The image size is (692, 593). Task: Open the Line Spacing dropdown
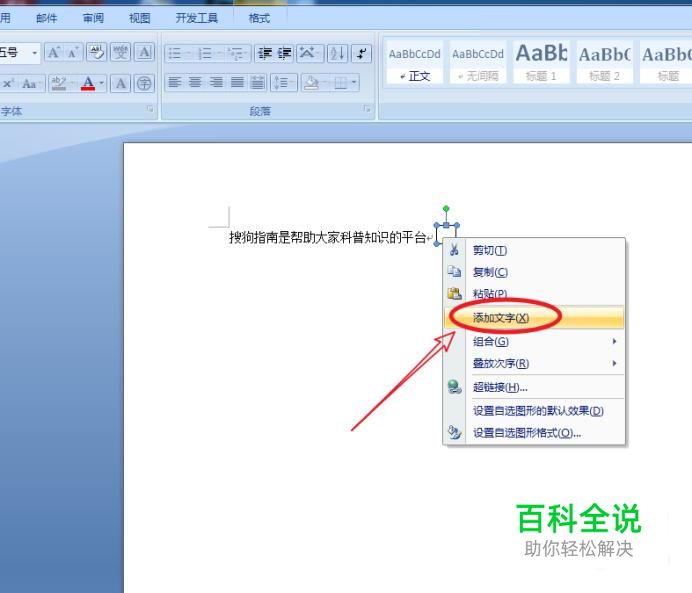coord(283,83)
